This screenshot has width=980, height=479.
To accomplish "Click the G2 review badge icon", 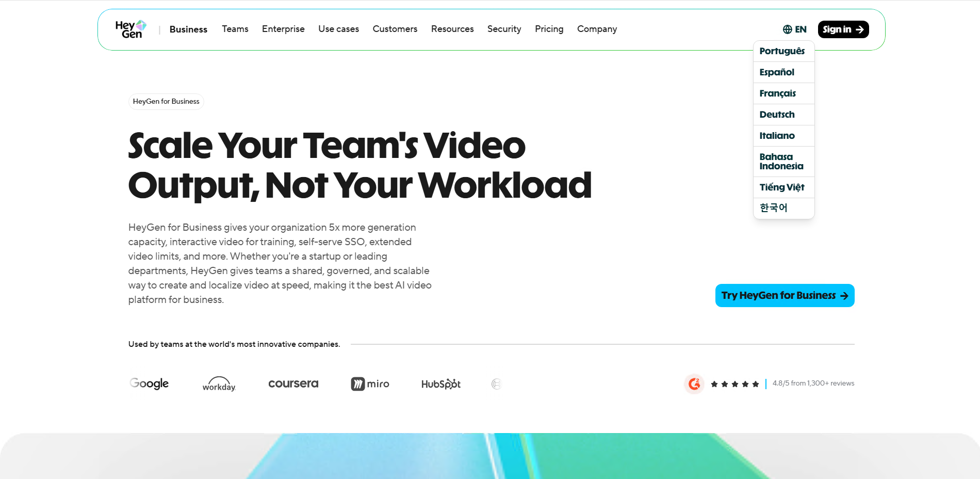I will coord(694,384).
